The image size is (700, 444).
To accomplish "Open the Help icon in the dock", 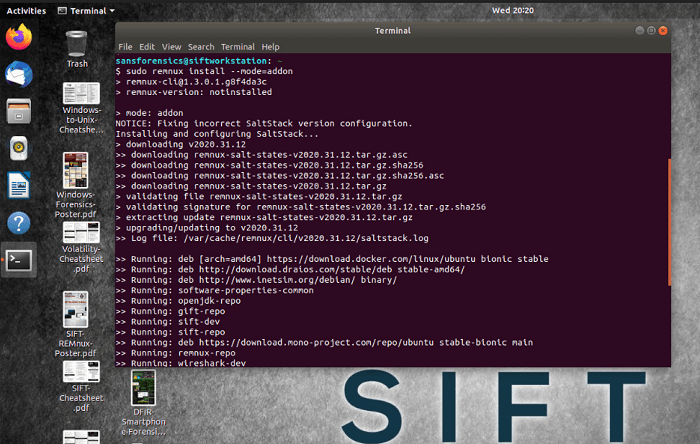I will coord(18,222).
